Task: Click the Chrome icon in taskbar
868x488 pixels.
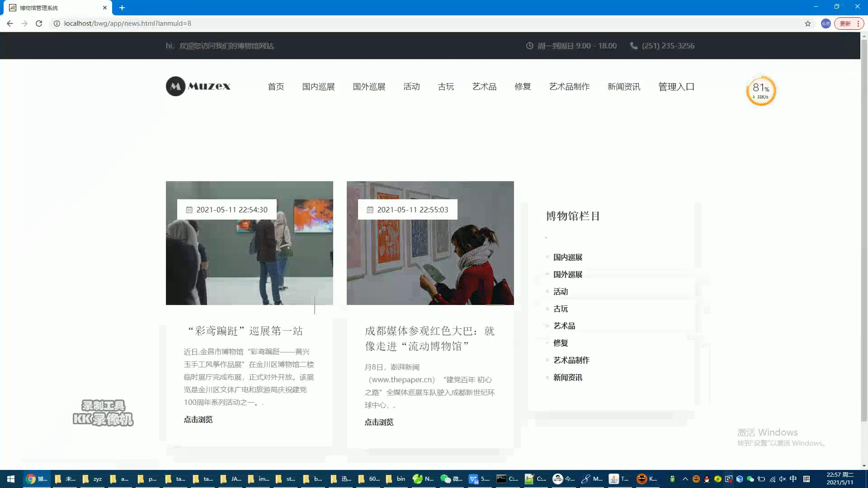Action: [31, 479]
